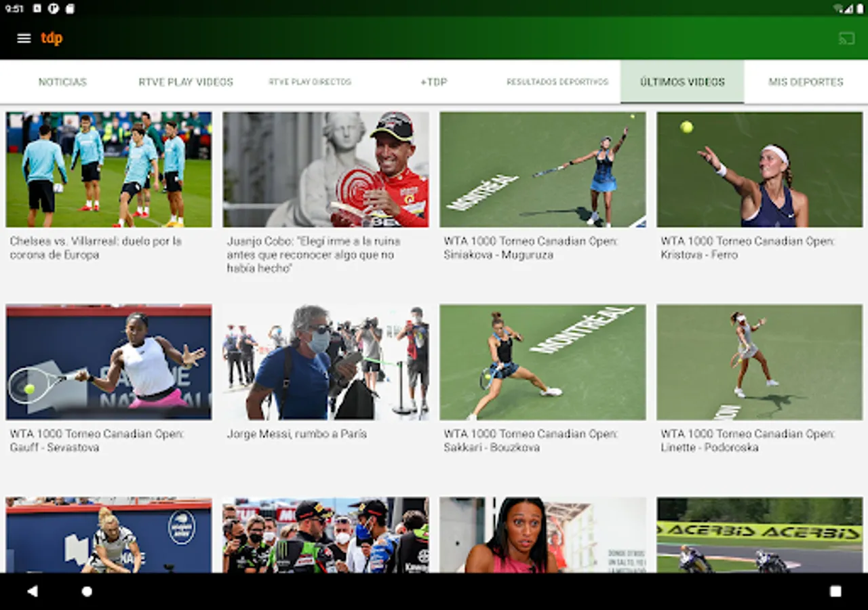Select the Últimos Videos tab
This screenshot has height=610, width=868.
682,82
